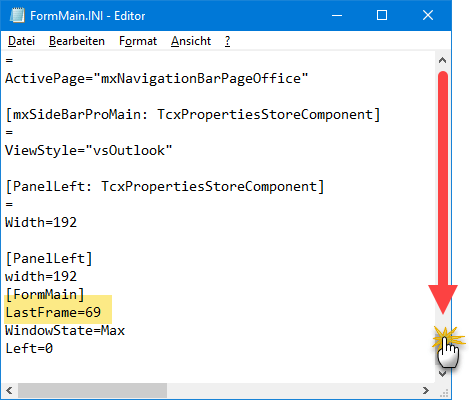Screen dimensions: 469x400
Task: Place cursor in the LastFrame=69 line
Action: (x=53, y=313)
